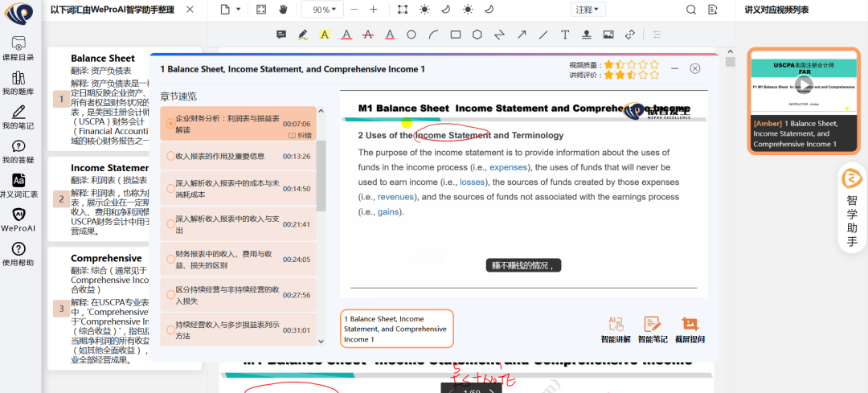Choose the strikethrough text tool
Image resolution: width=868 pixels, height=393 pixels.
point(368,35)
